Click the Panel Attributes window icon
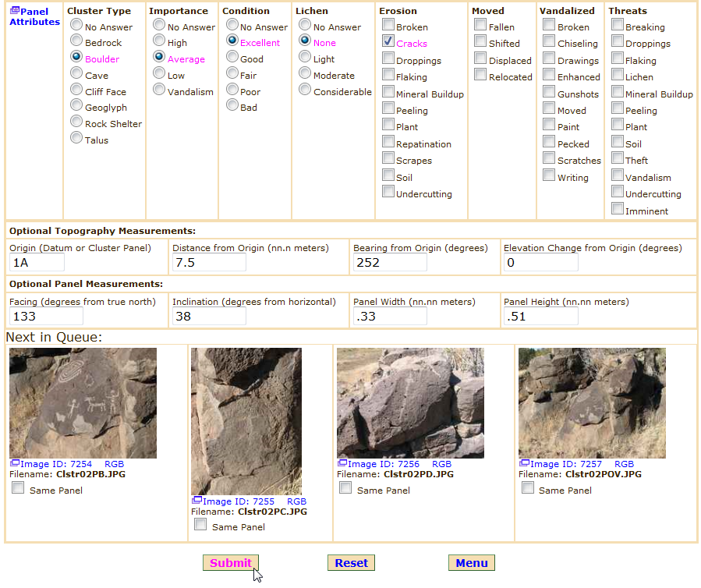Viewport: 701px width, 588px height. coord(14,12)
